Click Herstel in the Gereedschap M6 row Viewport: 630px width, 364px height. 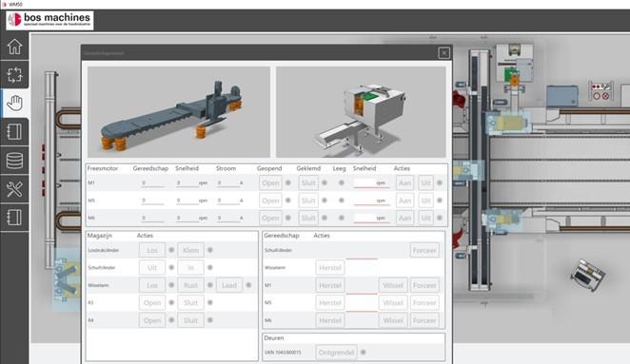point(330,320)
